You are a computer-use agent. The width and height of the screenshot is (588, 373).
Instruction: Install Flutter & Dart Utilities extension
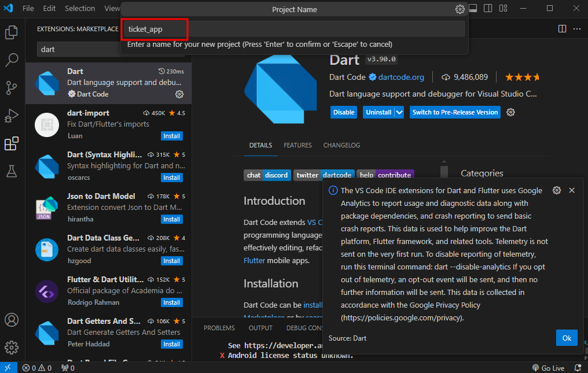[172, 302]
